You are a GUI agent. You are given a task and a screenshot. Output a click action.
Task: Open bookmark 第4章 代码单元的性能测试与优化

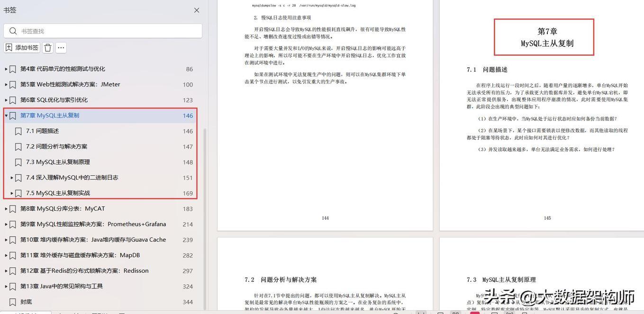(63, 69)
